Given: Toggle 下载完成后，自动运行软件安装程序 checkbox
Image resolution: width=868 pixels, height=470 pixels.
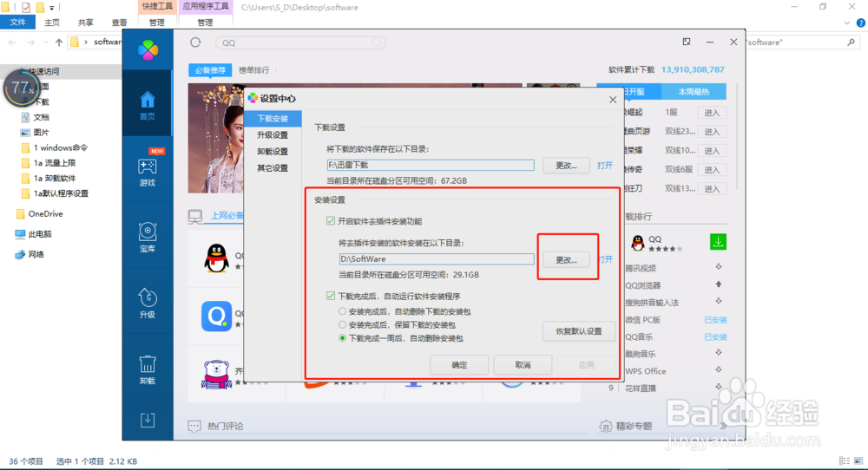Looking at the screenshot, I should point(331,296).
